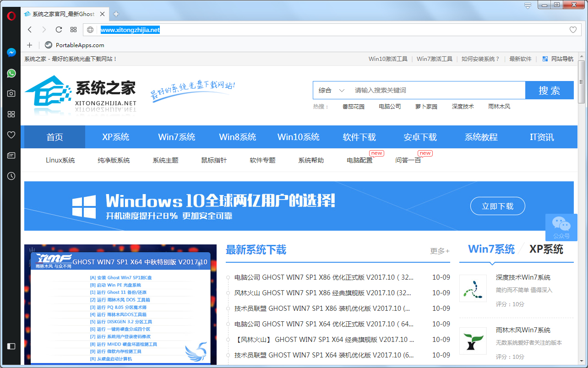Click the 网站导航 grid icon
Image resolution: width=588 pixels, height=368 pixels.
click(545, 59)
